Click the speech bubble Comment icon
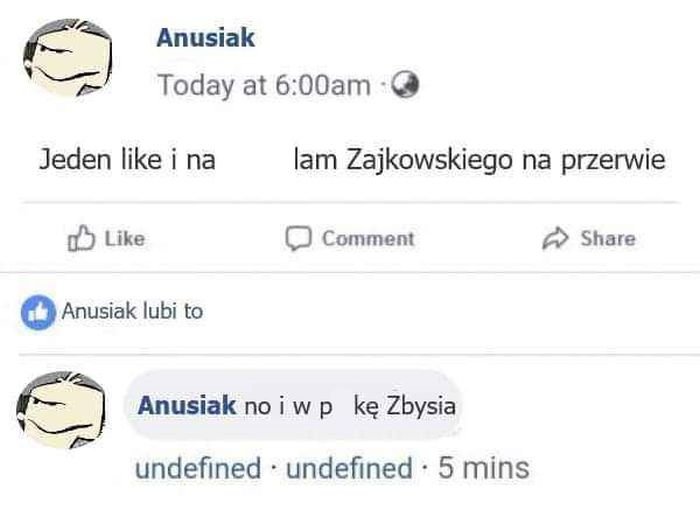Image resolution: width=700 pixels, height=517 pixels. click(x=297, y=238)
